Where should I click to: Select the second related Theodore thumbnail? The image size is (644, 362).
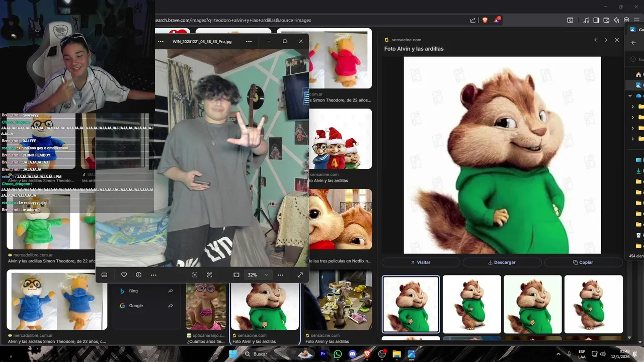click(x=472, y=304)
